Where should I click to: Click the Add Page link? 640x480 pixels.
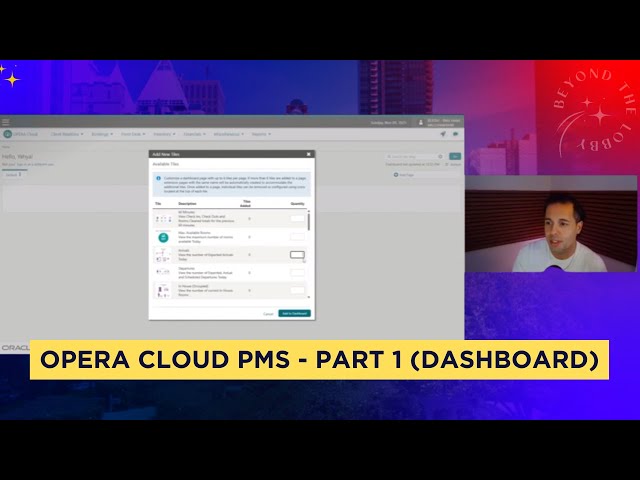coord(404,175)
